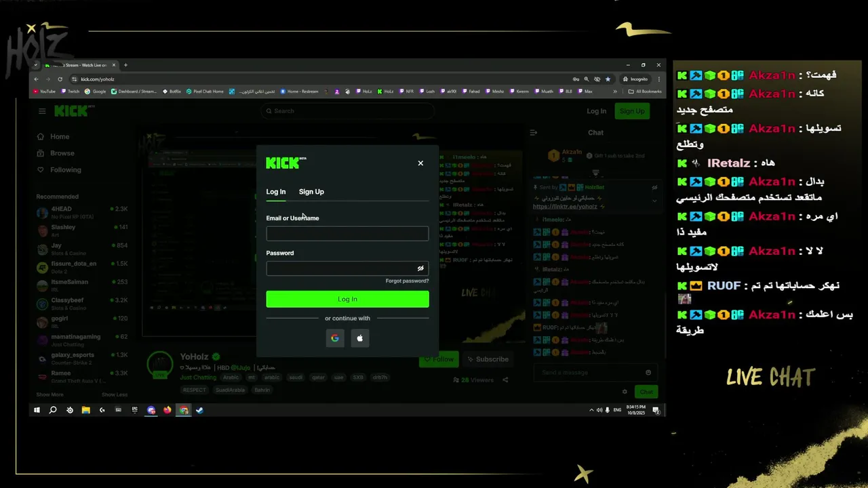Open Browse in Kick sidebar
The image size is (868, 488).
point(56,153)
